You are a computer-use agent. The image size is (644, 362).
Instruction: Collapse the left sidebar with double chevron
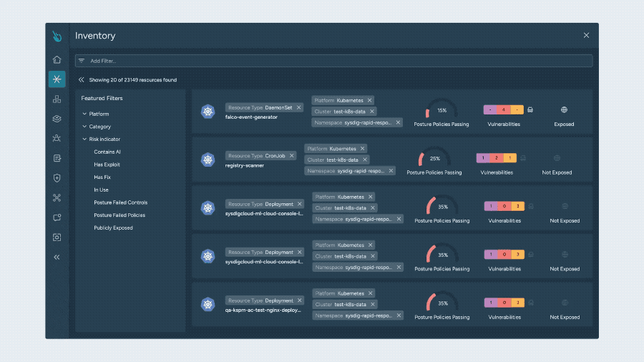pyautogui.click(x=57, y=258)
